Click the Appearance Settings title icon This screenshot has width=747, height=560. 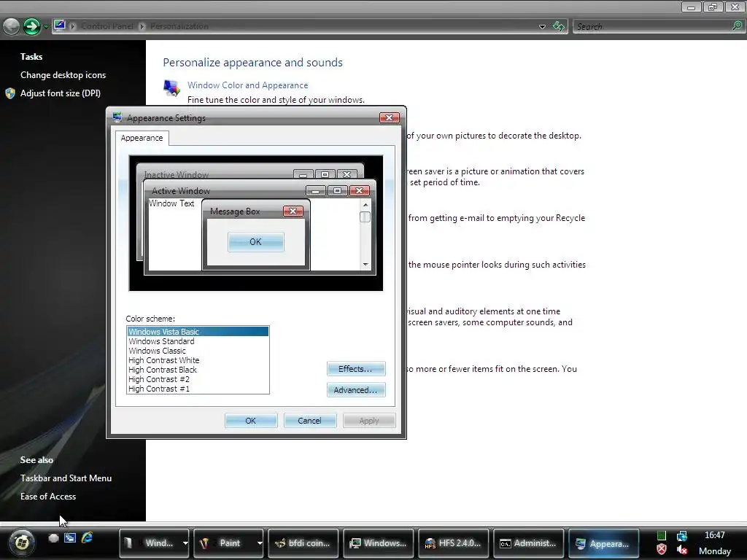coord(117,117)
